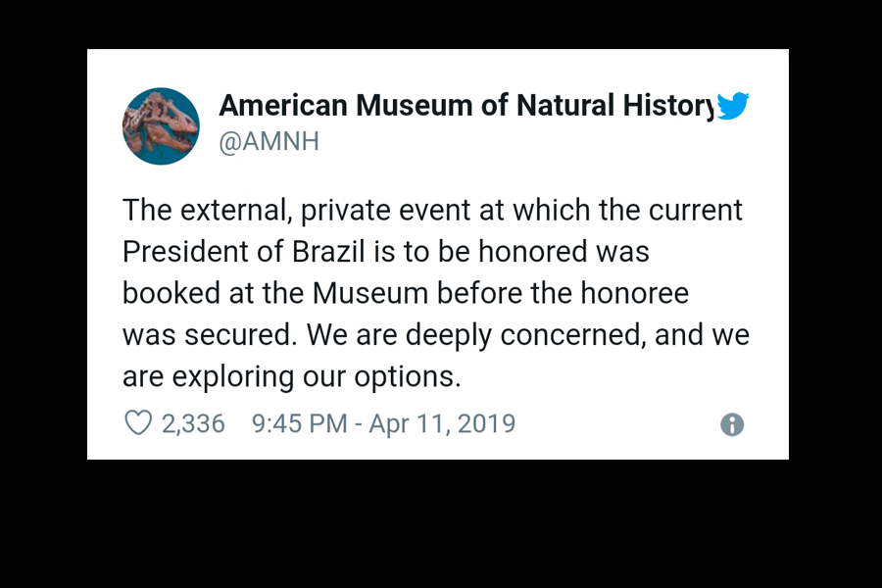Image resolution: width=882 pixels, height=588 pixels.
Task: Open the tweet info circle icon
Action: (732, 424)
